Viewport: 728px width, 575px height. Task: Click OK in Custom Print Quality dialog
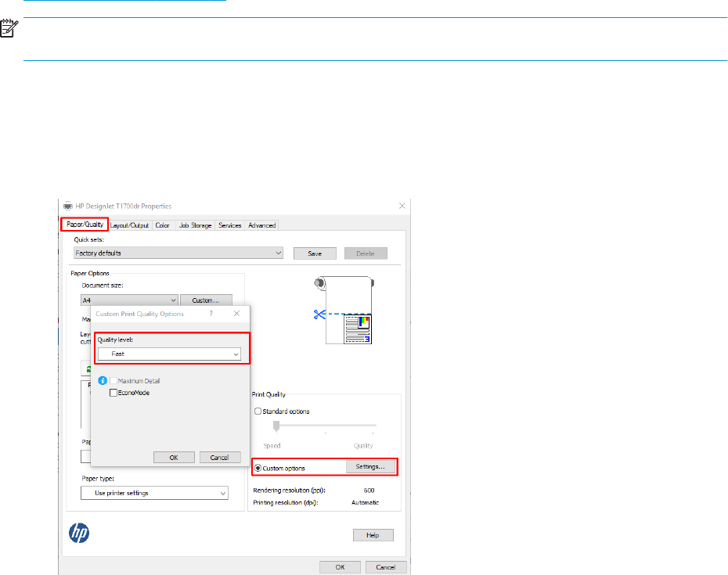pyautogui.click(x=174, y=458)
